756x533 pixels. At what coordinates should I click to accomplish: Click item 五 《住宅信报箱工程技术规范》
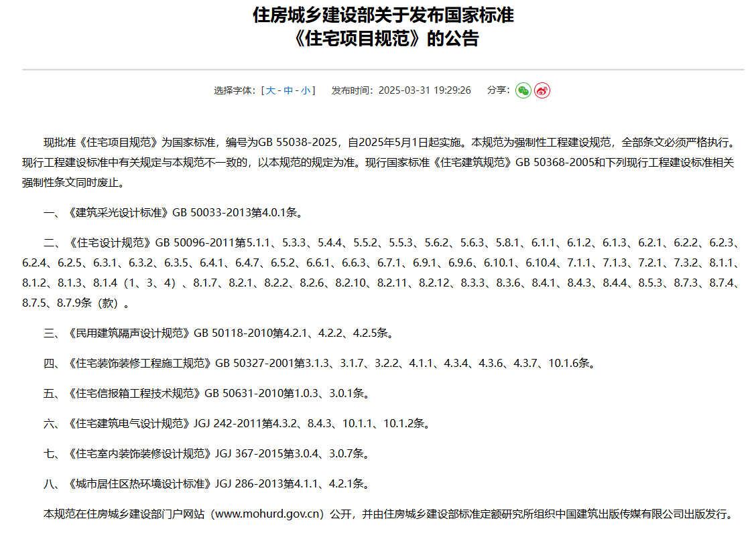(x=135, y=394)
